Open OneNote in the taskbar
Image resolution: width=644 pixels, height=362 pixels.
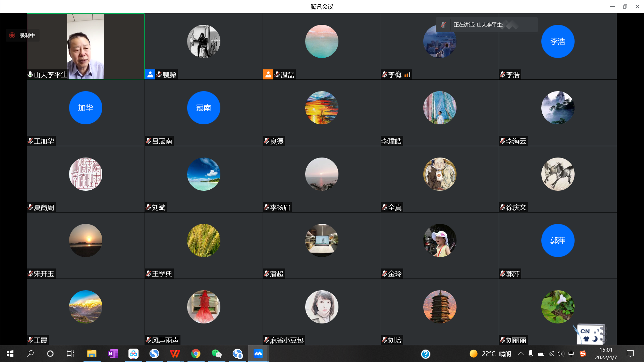112,354
